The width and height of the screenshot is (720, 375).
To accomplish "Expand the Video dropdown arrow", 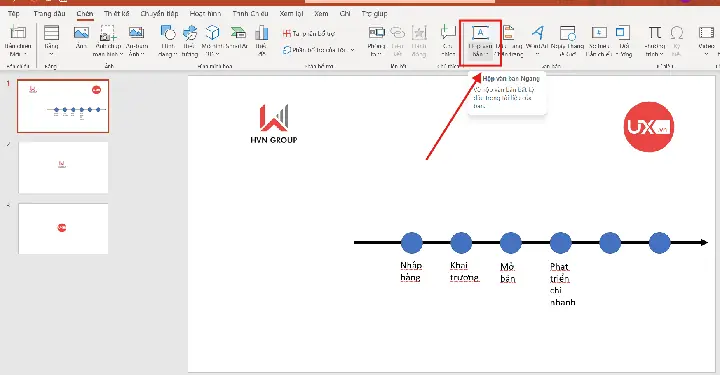I will (706, 54).
